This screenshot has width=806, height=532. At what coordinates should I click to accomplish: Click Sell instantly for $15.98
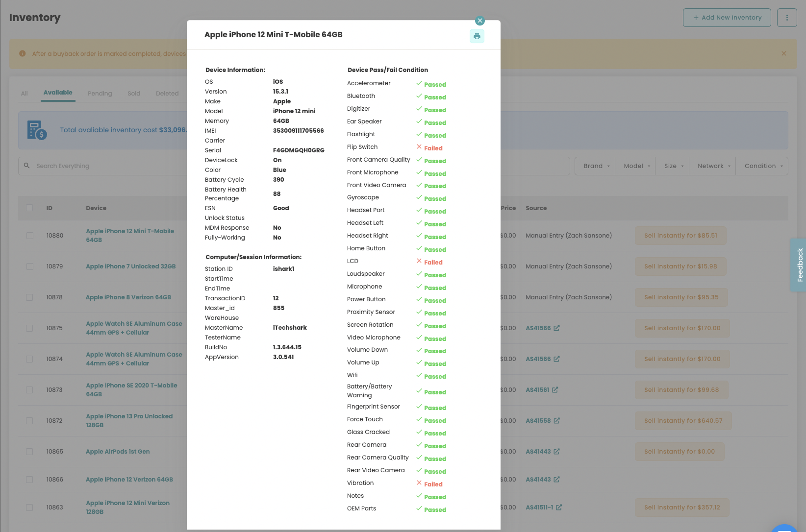click(x=680, y=266)
